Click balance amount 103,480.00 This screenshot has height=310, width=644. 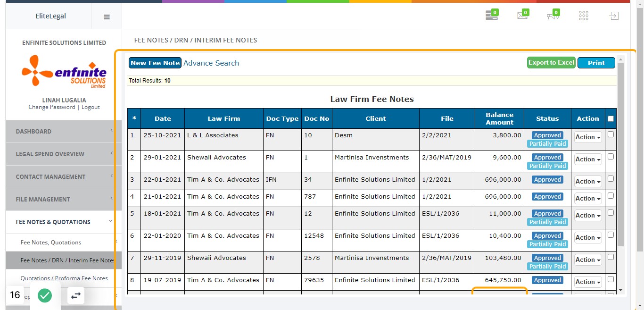click(503, 258)
